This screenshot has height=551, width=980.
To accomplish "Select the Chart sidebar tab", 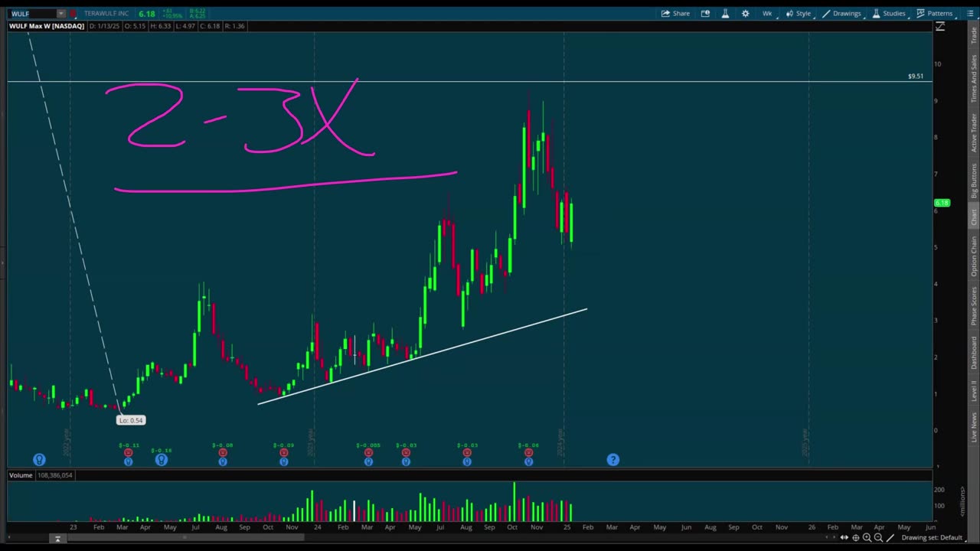I will tap(974, 217).
